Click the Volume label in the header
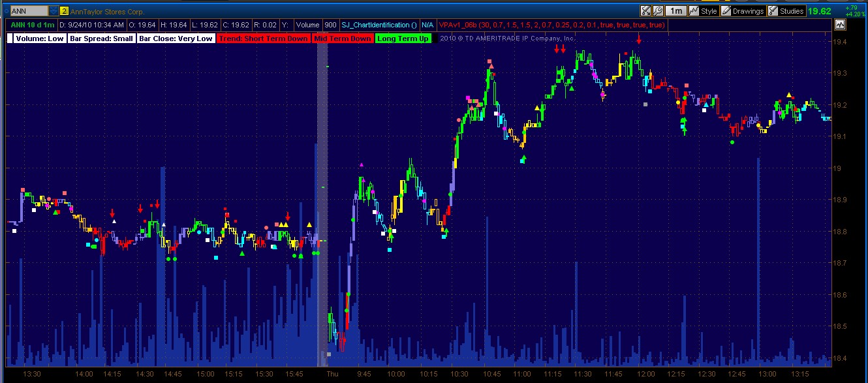The image size is (868, 383). point(307,25)
